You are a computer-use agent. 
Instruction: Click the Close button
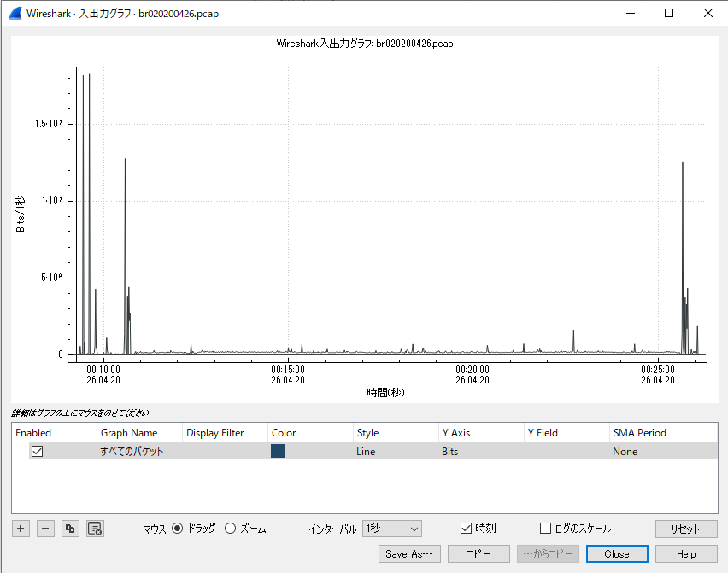pyautogui.click(x=617, y=554)
